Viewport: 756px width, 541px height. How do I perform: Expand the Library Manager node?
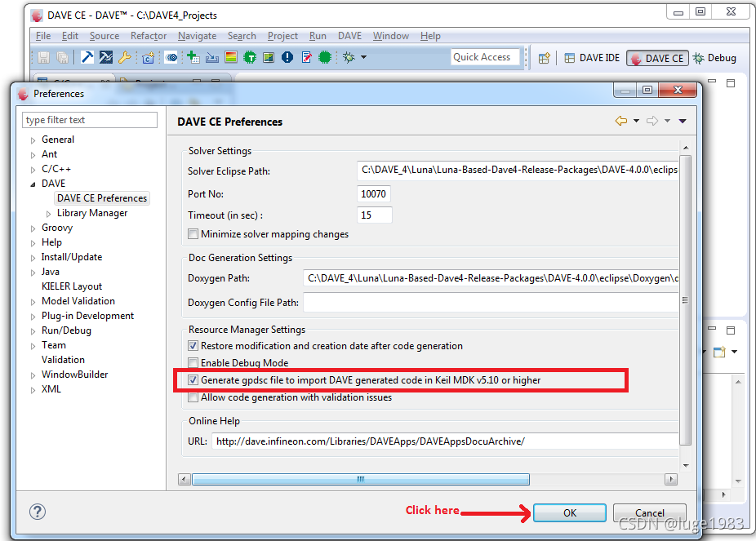[x=48, y=214]
